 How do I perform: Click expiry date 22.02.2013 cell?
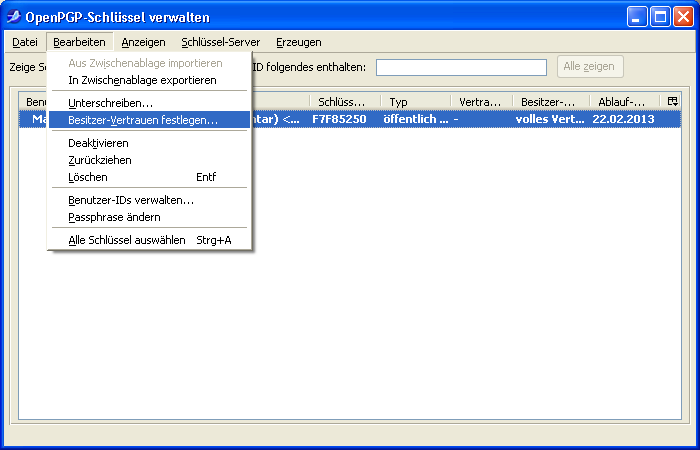tap(623, 119)
